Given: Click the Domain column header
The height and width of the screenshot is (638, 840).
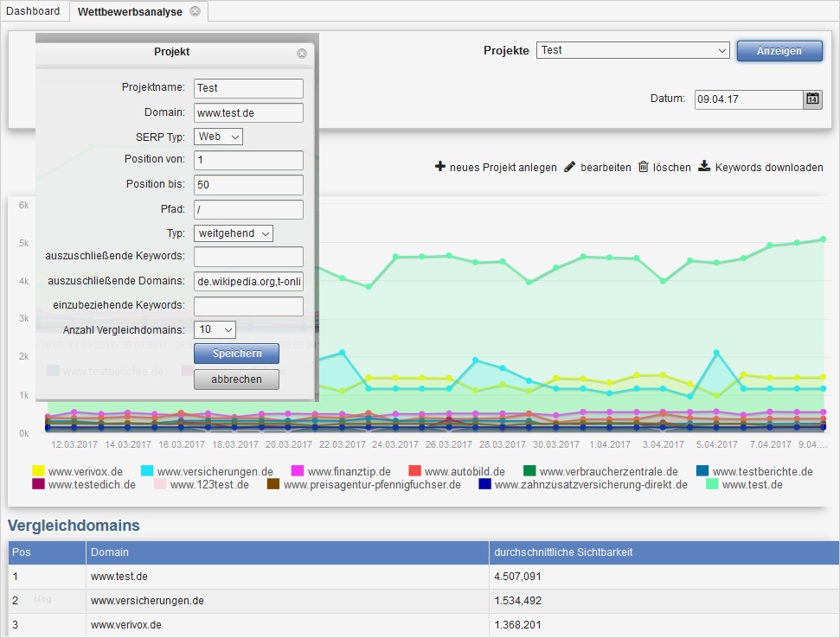Looking at the screenshot, I should [288, 552].
